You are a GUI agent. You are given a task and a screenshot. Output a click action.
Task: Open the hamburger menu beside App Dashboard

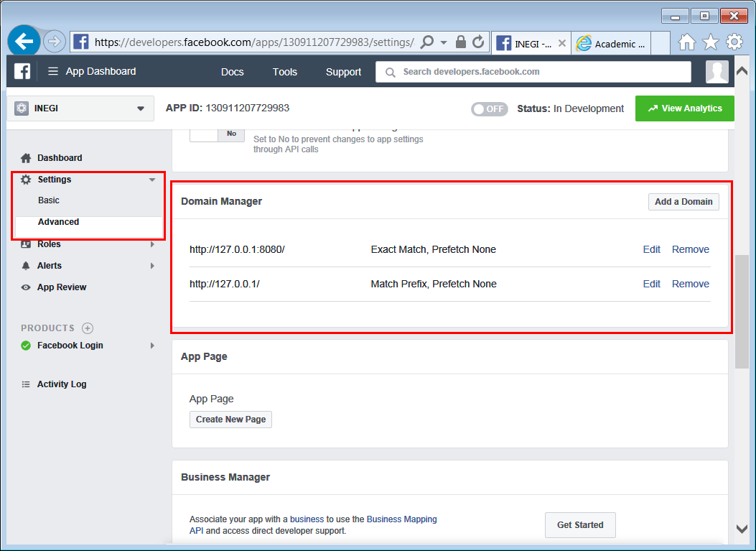pyautogui.click(x=53, y=71)
